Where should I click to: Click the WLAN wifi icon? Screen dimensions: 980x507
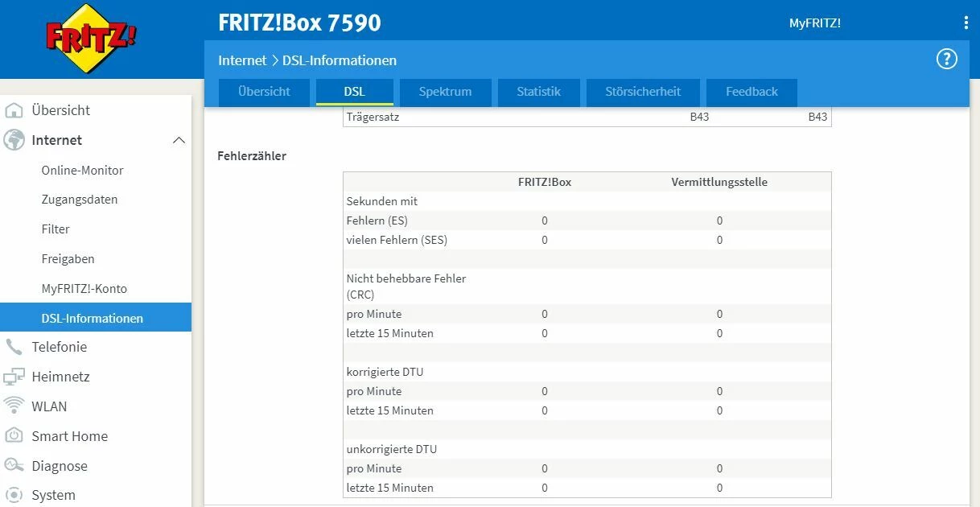(14, 406)
